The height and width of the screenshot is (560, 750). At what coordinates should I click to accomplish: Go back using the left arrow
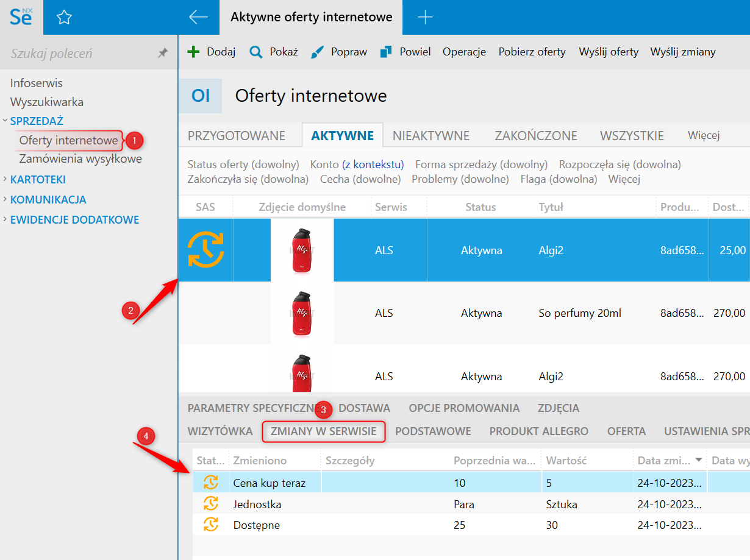click(199, 18)
